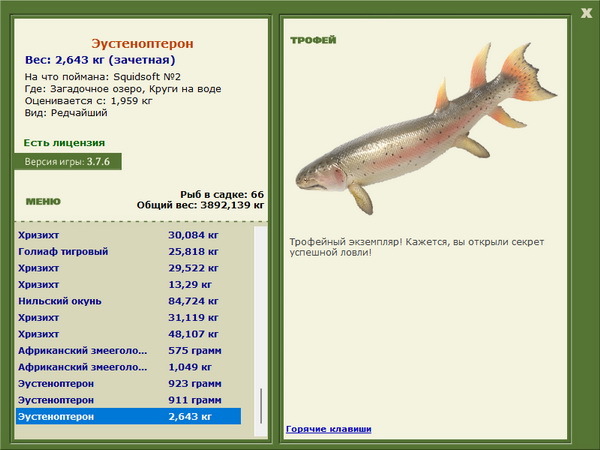Click the Версия игры: 3.7.6 badge
The width and height of the screenshot is (600, 450).
coord(68,161)
